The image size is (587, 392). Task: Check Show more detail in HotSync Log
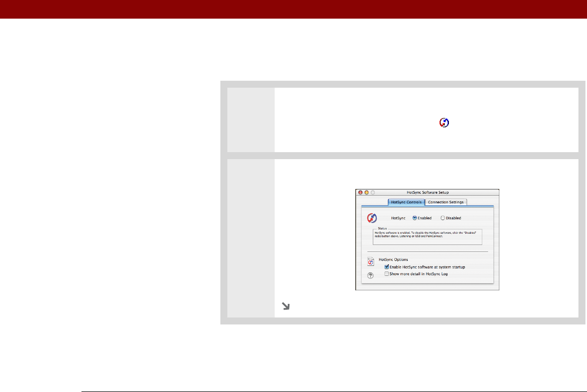pyautogui.click(x=387, y=274)
